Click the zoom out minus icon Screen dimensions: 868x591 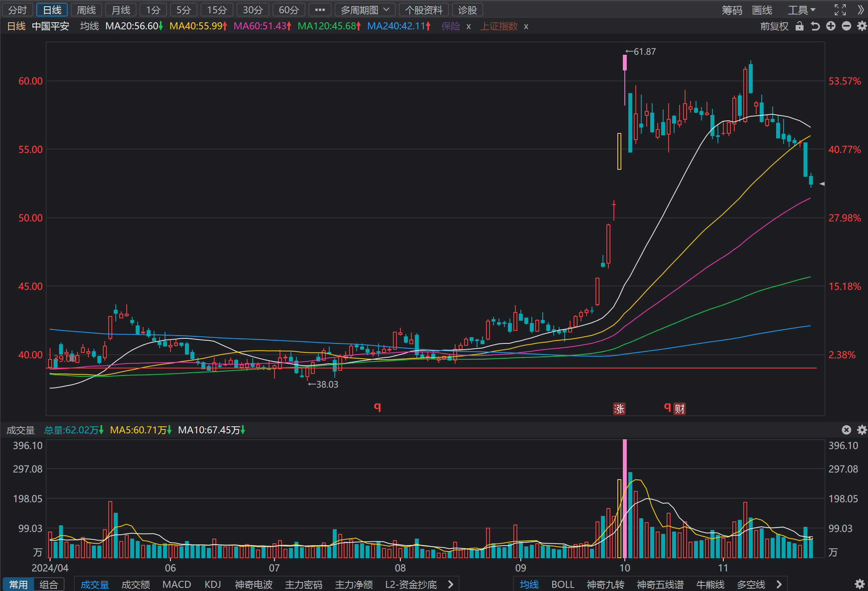[x=846, y=26]
